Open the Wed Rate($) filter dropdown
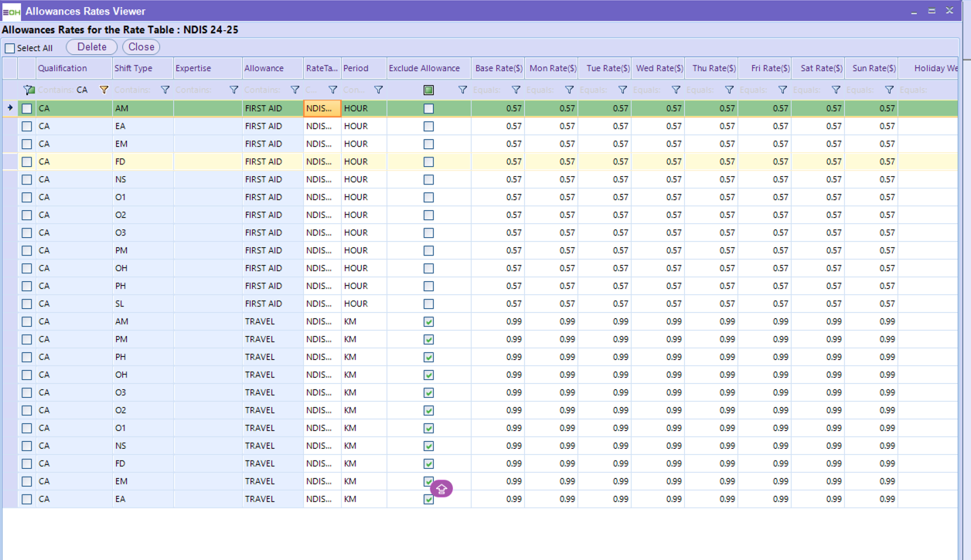 click(676, 90)
